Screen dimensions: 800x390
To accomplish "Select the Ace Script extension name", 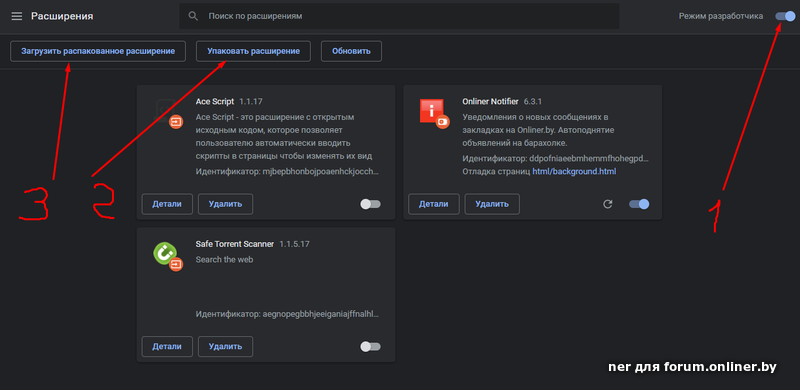I will pos(215,102).
